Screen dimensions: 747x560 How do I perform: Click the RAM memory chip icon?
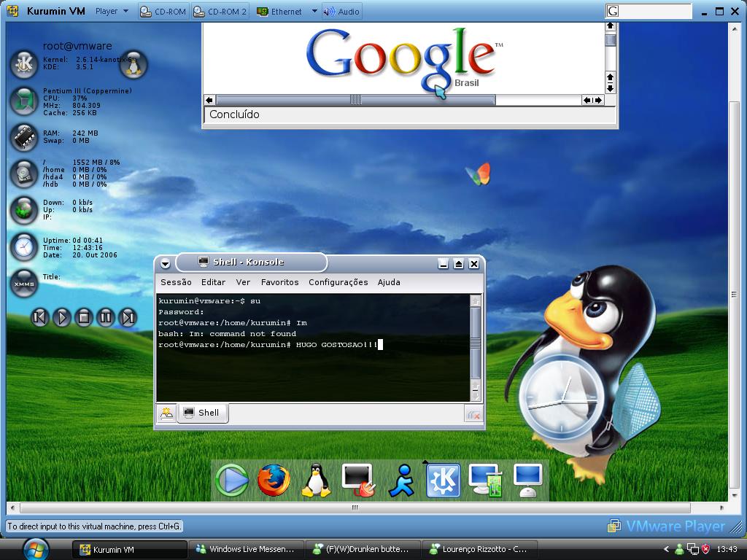click(x=24, y=137)
